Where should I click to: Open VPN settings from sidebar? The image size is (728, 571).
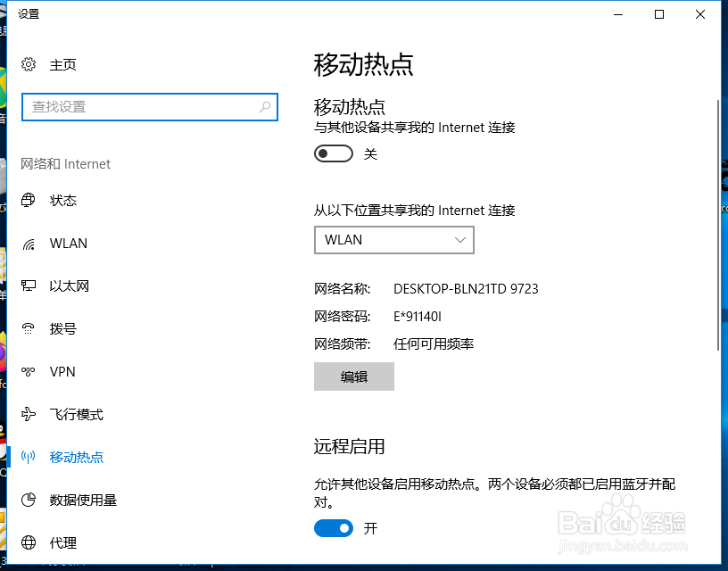click(x=62, y=372)
